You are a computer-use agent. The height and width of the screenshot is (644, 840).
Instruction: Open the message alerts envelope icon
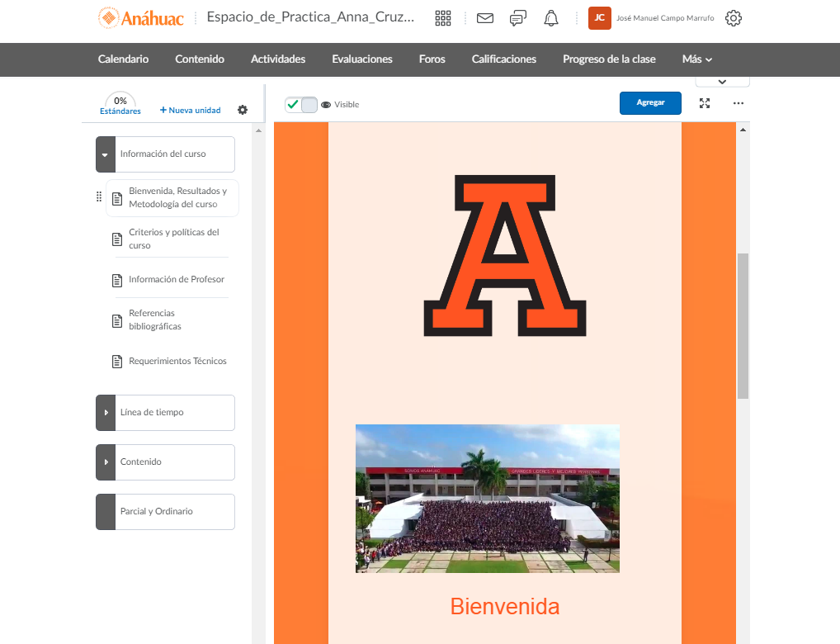coord(485,18)
